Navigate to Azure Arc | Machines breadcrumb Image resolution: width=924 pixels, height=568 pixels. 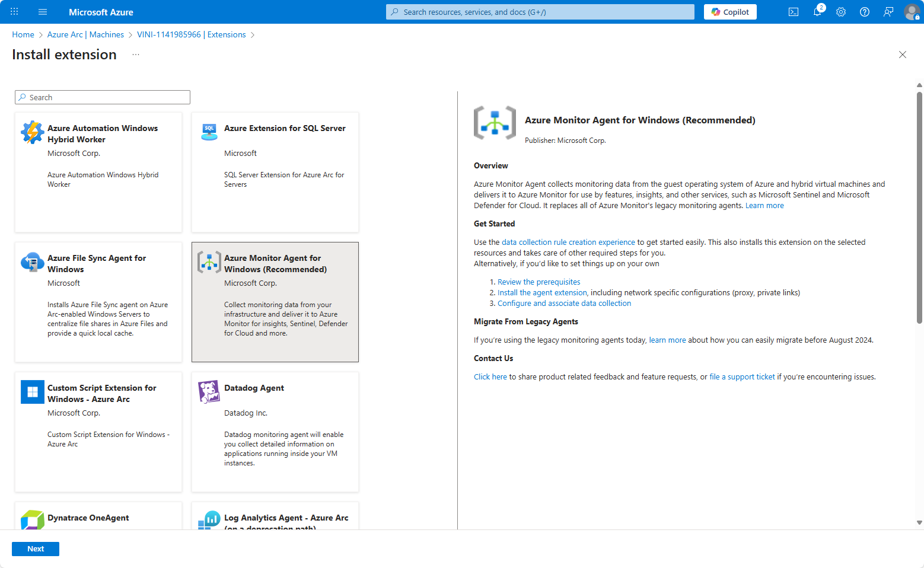(85, 35)
